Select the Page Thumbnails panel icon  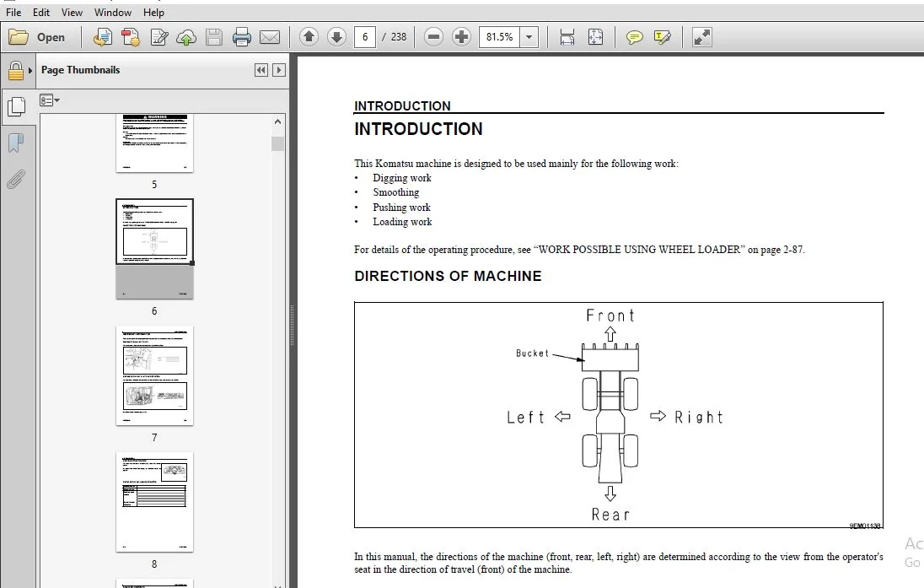[16, 107]
